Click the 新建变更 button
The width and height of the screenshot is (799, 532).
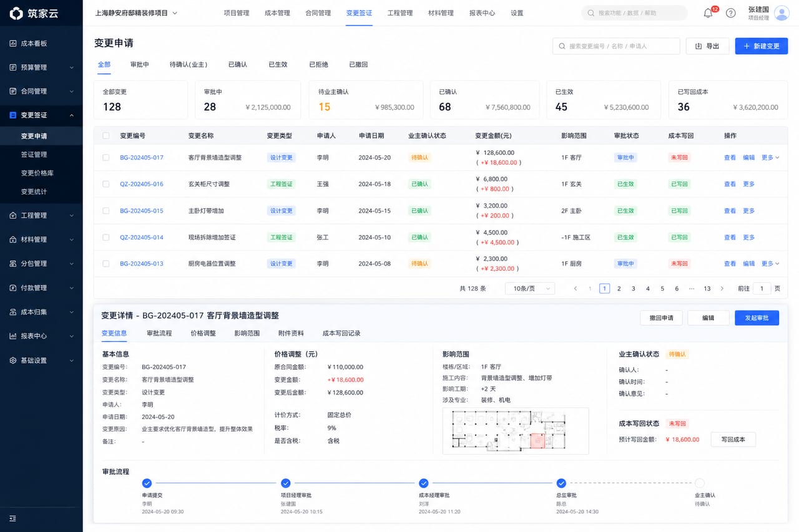point(761,46)
